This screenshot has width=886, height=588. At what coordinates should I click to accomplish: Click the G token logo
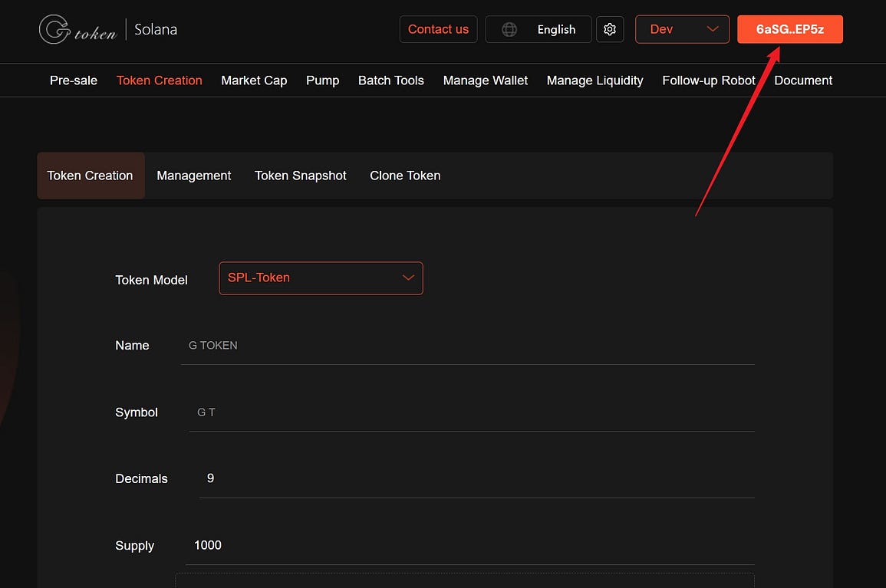tap(78, 29)
